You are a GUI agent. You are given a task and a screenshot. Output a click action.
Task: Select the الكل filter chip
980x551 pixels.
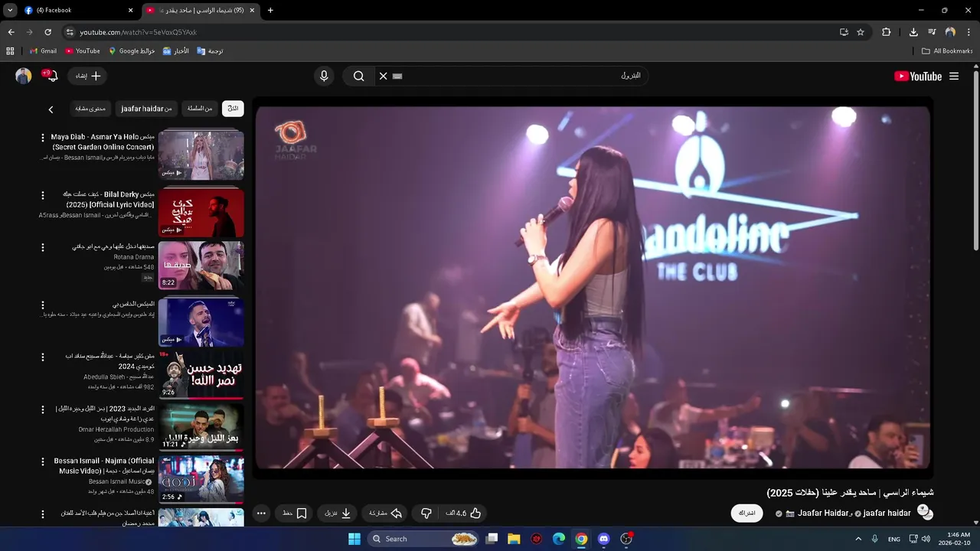click(x=233, y=109)
